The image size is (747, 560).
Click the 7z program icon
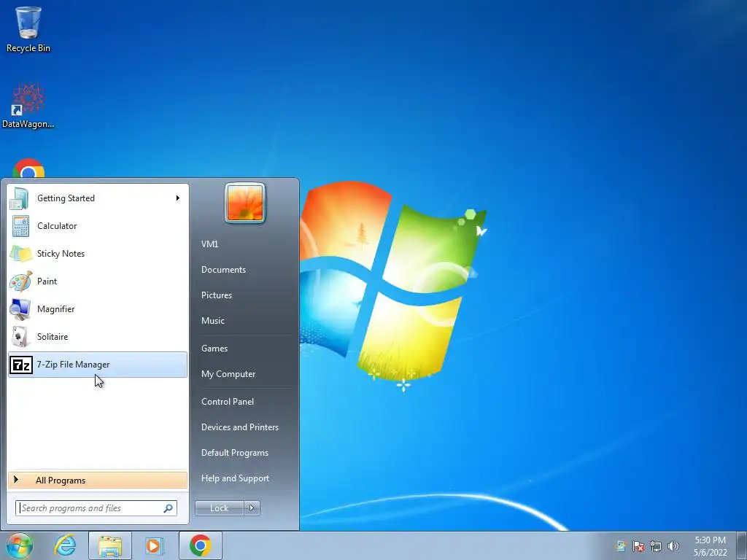[21, 365]
